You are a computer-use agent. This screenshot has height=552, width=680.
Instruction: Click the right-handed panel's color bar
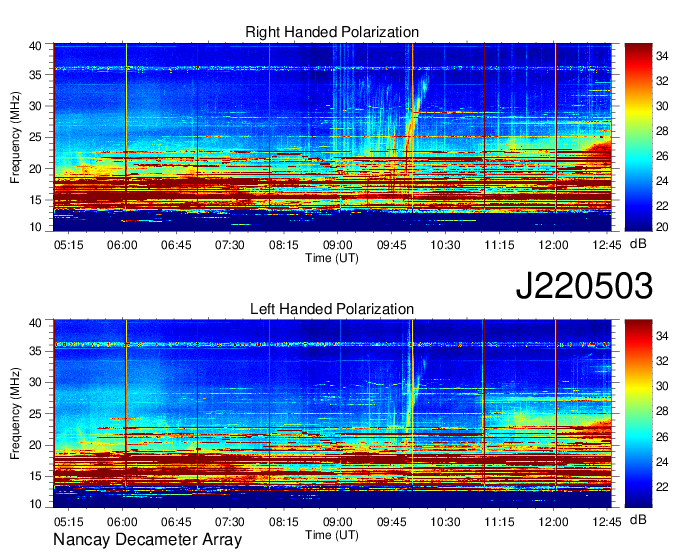point(638,137)
